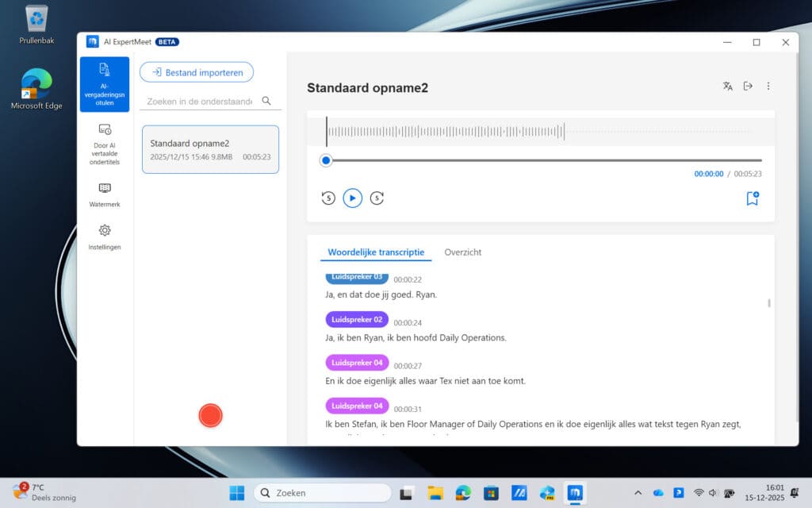The height and width of the screenshot is (508, 812).
Task: Play the Standaard opname2 audio
Action: (352, 198)
